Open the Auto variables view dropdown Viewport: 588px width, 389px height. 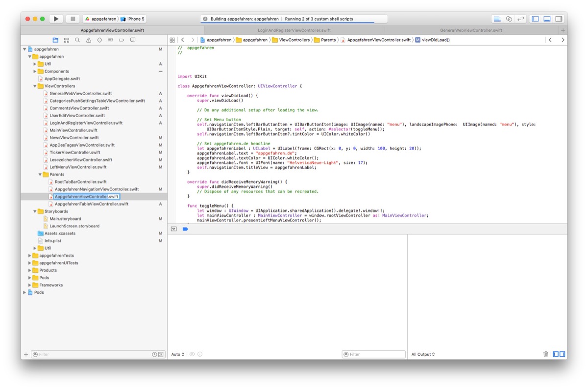(x=176, y=354)
